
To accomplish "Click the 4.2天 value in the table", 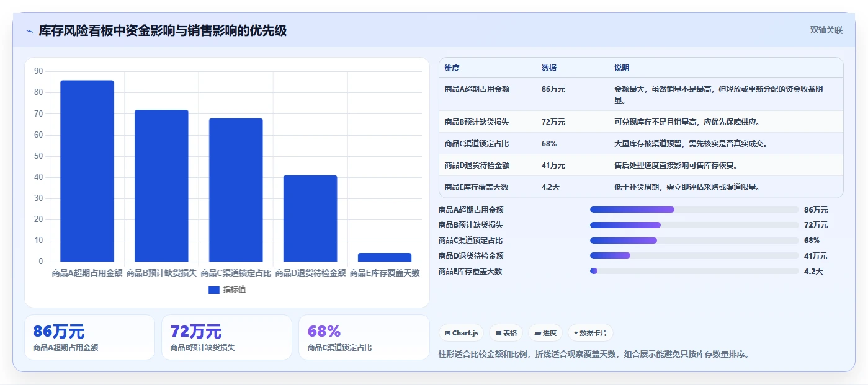I will [x=551, y=187].
